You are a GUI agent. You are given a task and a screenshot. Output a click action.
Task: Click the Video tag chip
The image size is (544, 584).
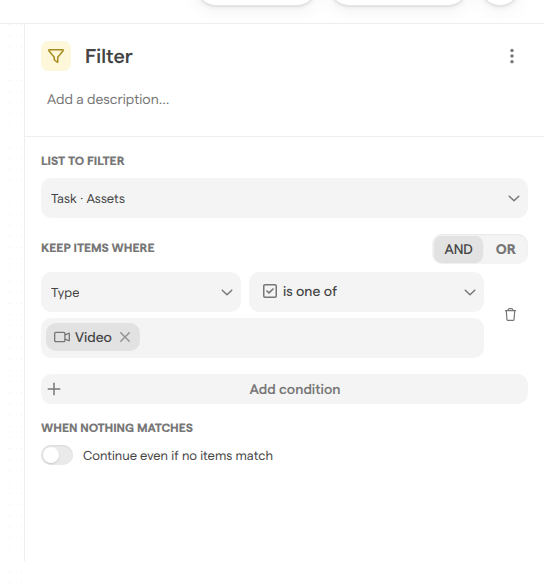(93, 337)
